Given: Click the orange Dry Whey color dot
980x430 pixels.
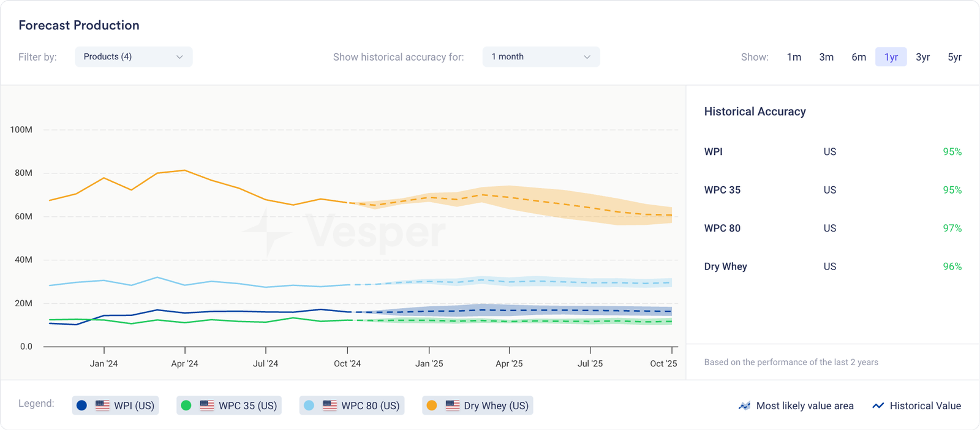Looking at the screenshot, I should pyautogui.click(x=432, y=405).
